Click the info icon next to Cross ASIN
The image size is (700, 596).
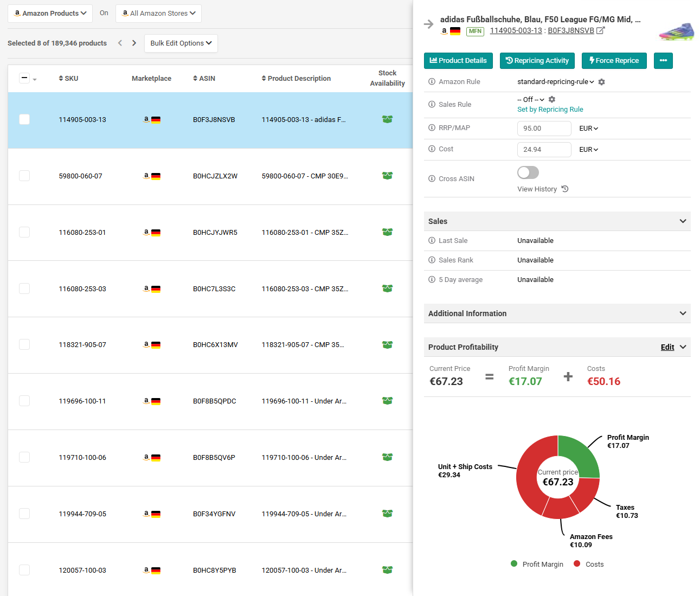tap(432, 178)
